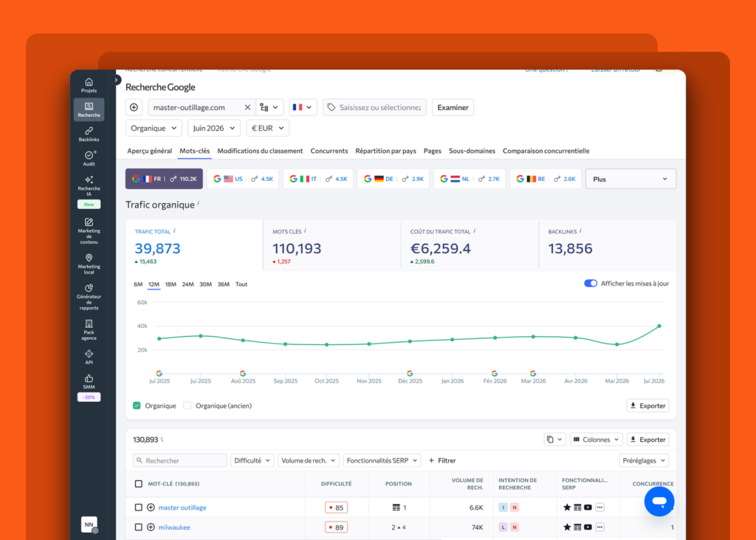The image size is (756, 540).
Task: Open the SMM sidebar section
Action: 89,381
